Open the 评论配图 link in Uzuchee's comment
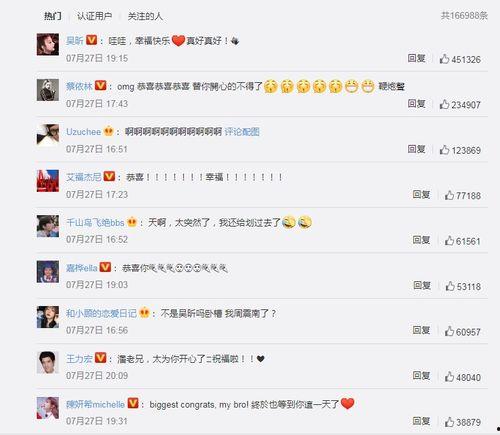This screenshot has width=500, height=435. tap(242, 132)
